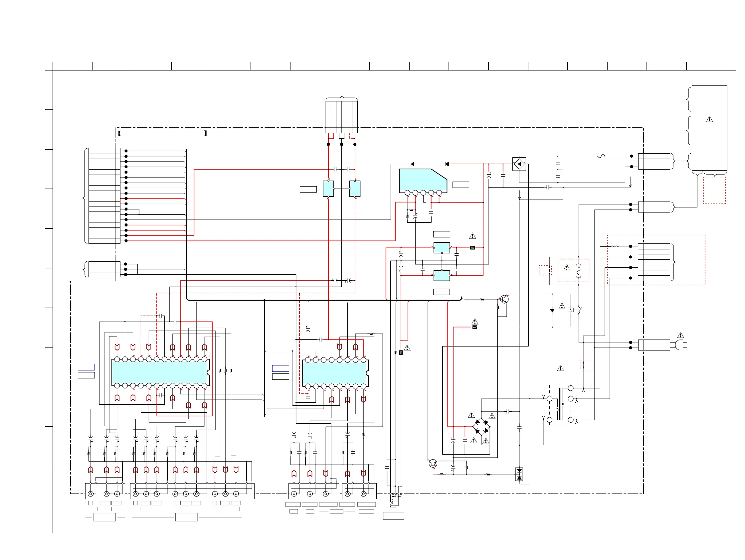745x560 pixels.
Task: Click the inline fuse on the top right wire
Action: 601,156
